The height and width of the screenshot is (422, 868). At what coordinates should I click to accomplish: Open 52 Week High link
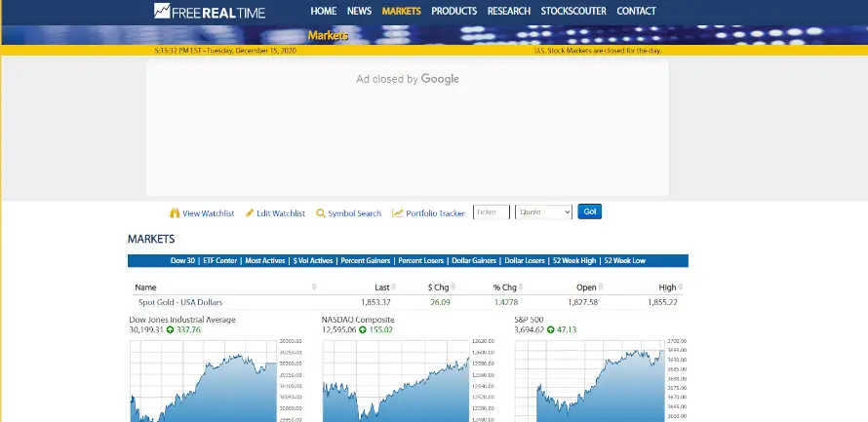click(x=574, y=260)
